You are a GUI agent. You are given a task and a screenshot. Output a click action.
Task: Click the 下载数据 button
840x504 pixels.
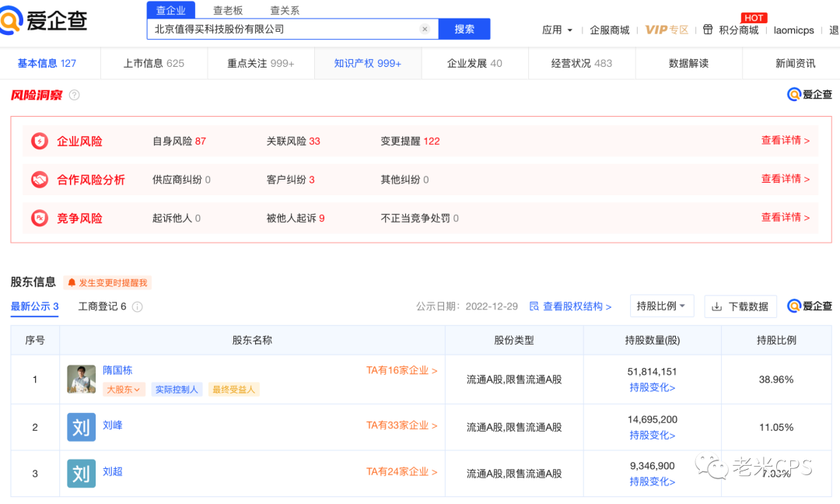pyautogui.click(x=740, y=306)
